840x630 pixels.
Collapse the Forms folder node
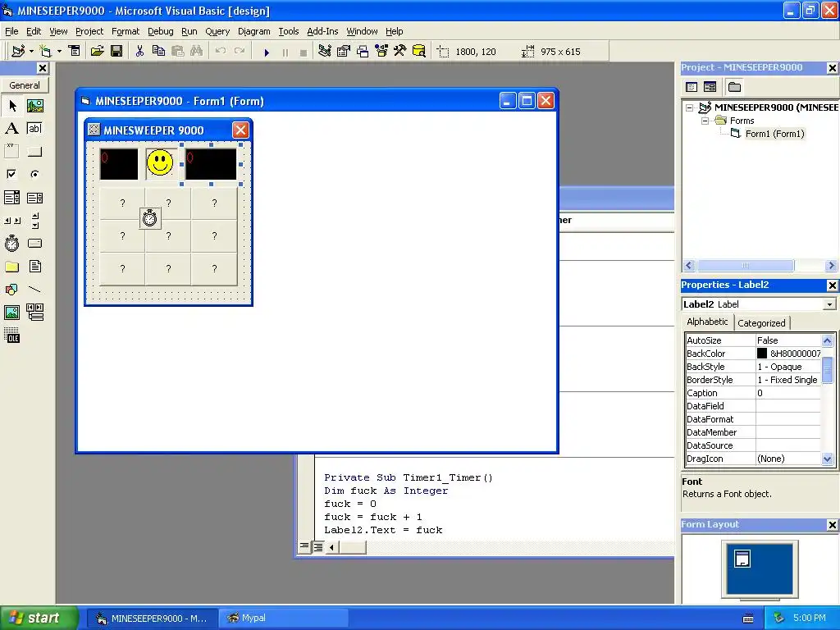(x=705, y=121)
